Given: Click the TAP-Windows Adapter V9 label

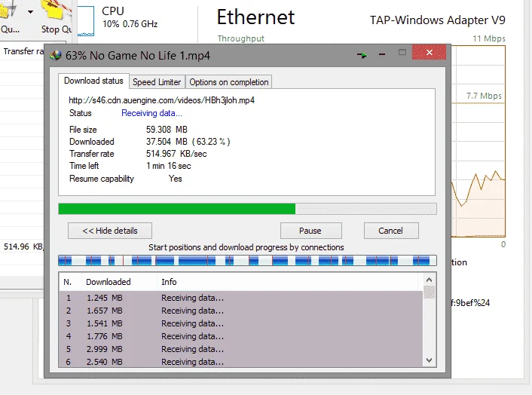Looking at the screenshot, I should point(437,20).
